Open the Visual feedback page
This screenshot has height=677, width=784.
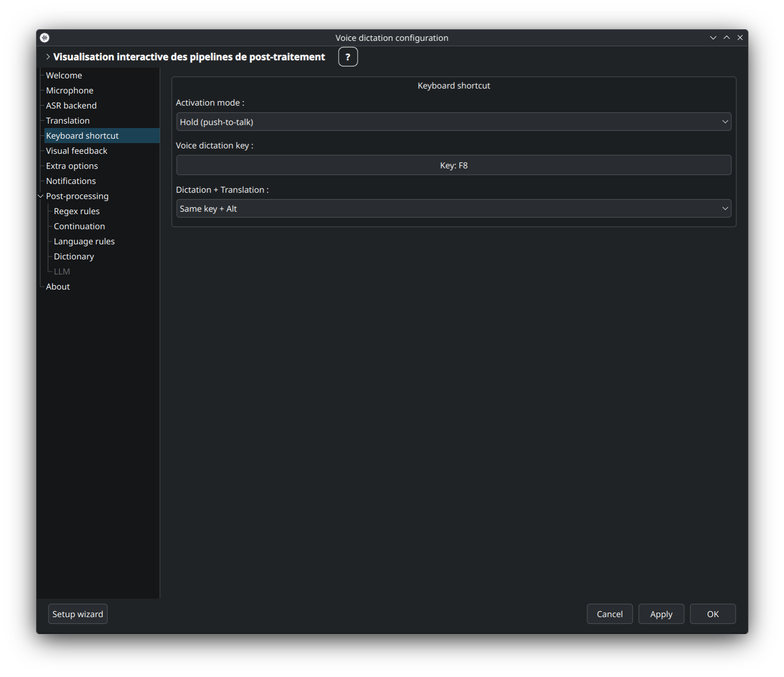tap(76, 151)
